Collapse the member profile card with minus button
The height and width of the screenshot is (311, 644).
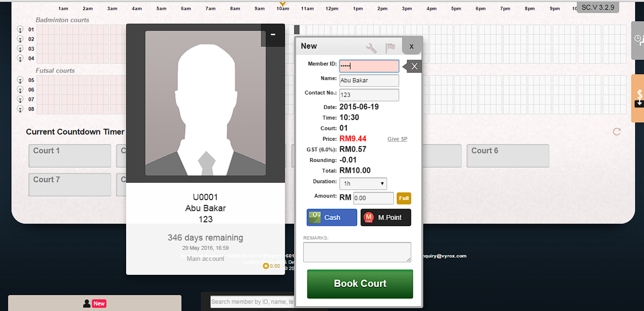point(272,35)
